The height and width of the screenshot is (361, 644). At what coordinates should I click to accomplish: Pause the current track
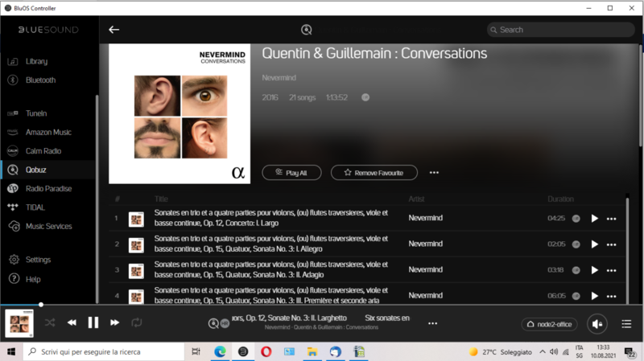(x=93, y=322)
